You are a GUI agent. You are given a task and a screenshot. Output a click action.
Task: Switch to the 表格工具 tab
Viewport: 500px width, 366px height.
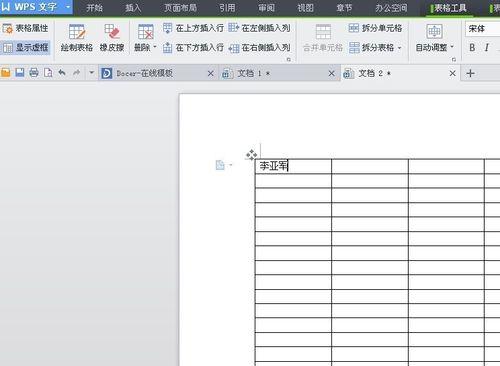(449, 8)
